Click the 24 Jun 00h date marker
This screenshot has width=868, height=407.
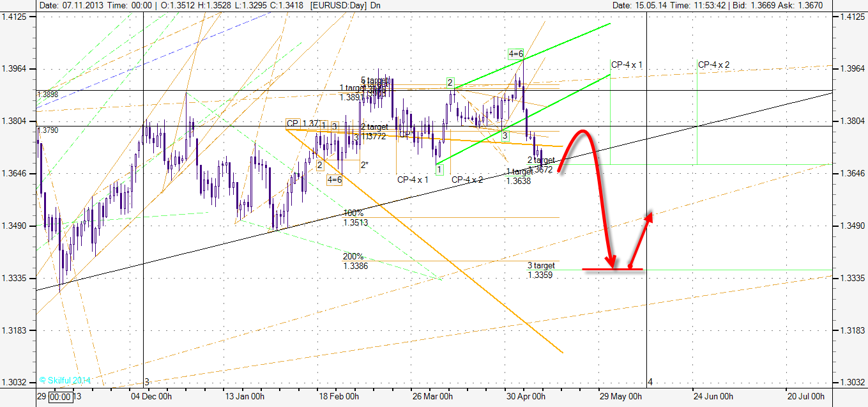[x=713, y=397]
